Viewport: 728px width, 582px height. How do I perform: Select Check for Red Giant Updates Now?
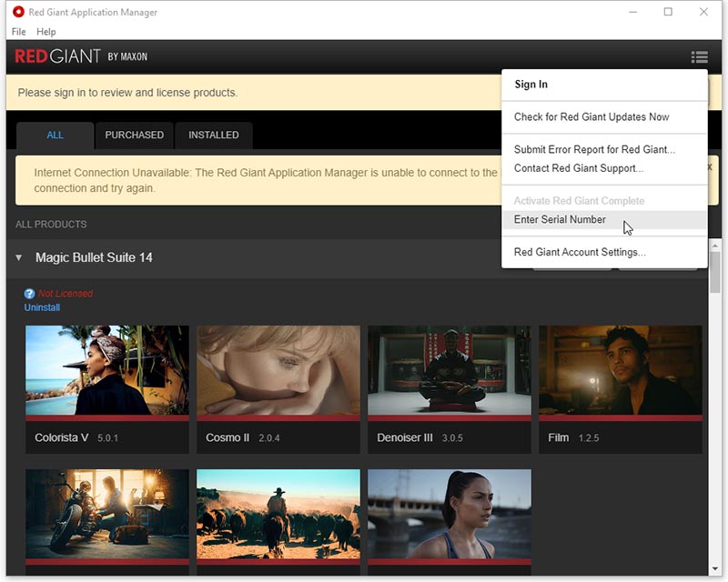tap(604, 117)
